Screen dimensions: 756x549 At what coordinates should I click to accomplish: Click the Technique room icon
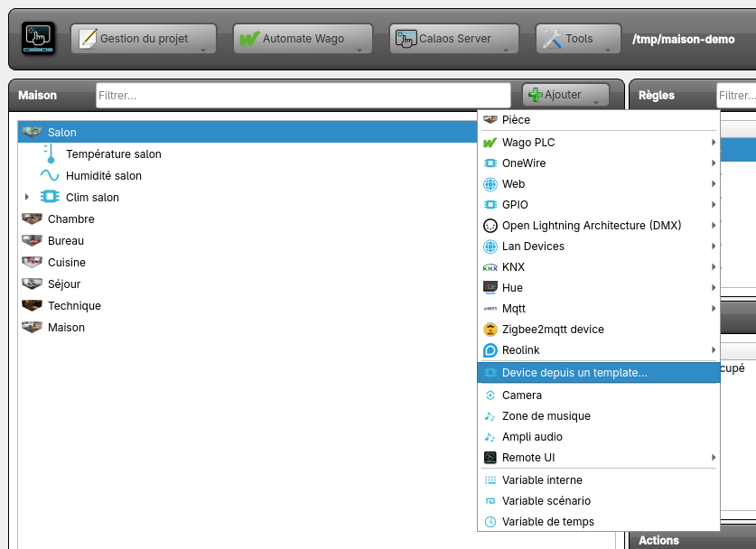pyautogui.click(x=32, y=305)
